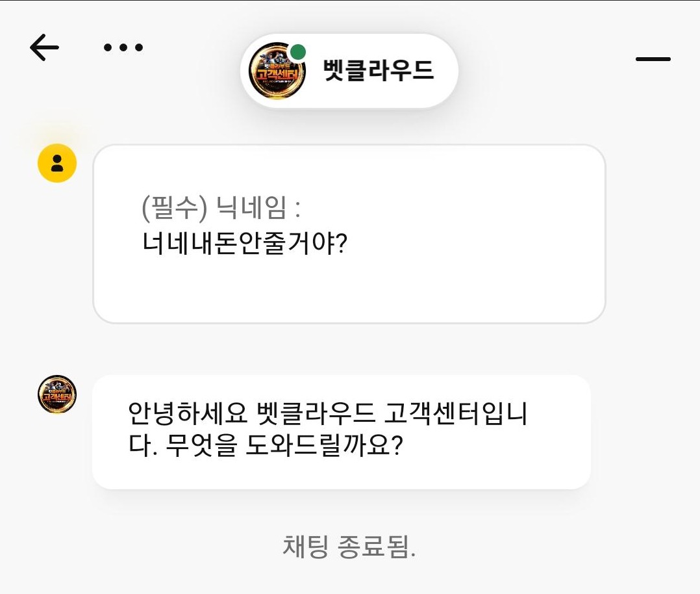Click the 너네내돈안줄거야? message text
Image resolution: width=700 pixels, height=594 pixels.
click(x=245, y=244)
